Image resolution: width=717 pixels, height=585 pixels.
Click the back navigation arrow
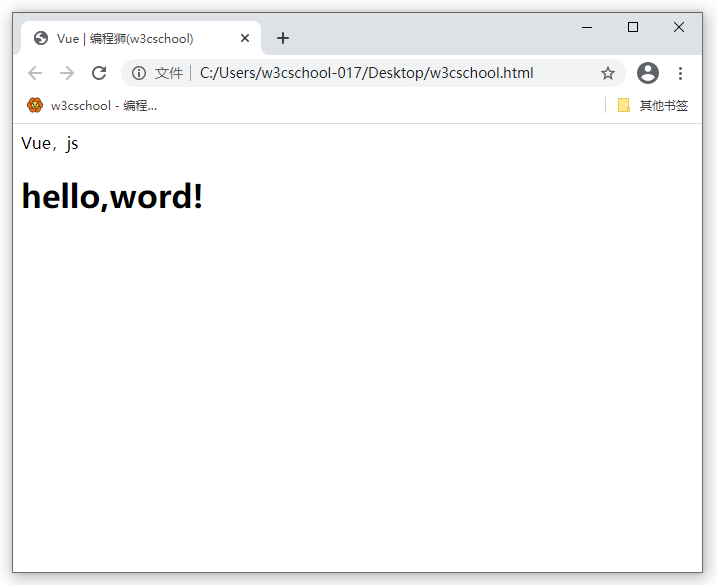tap(35, 73)
